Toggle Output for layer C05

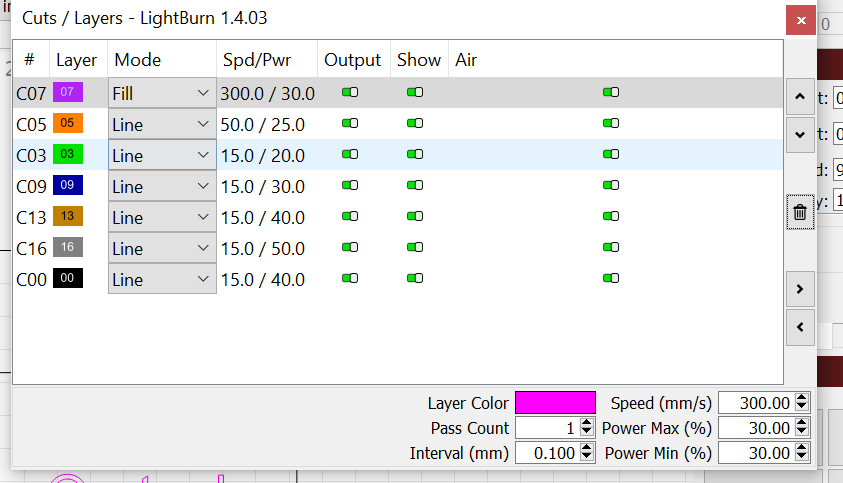350,123
